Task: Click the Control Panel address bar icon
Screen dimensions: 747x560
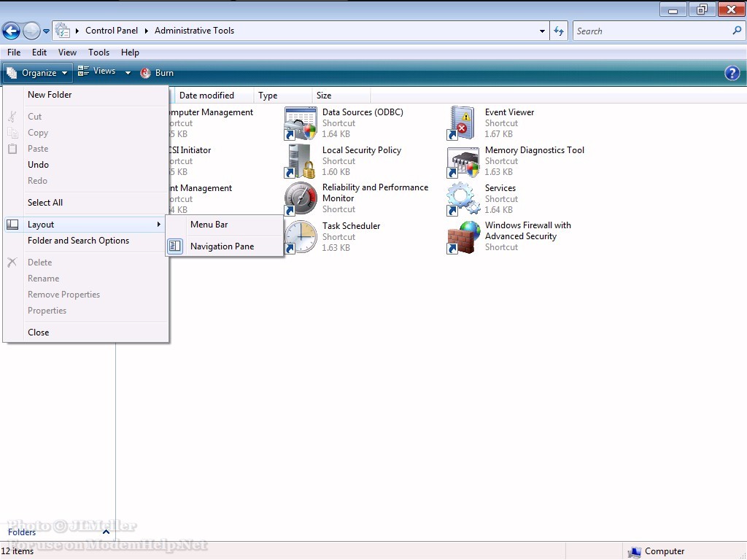Action: (x=63, y=31)
